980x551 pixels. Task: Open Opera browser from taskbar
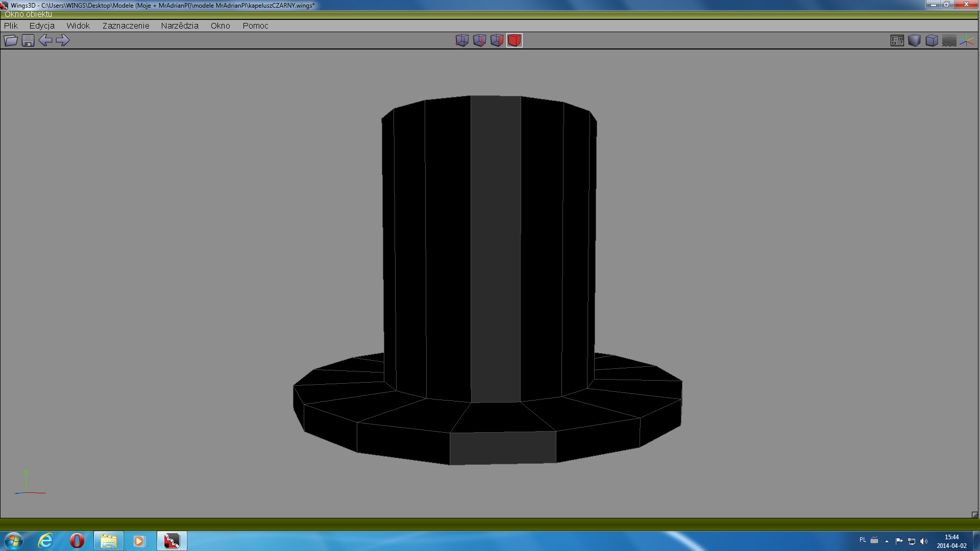[77, 540]
